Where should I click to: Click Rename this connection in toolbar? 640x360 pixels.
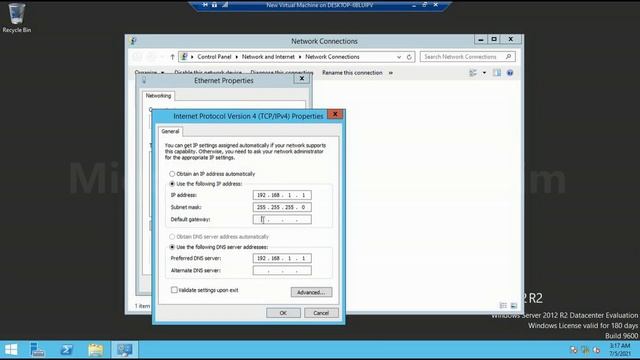point(352,73)
